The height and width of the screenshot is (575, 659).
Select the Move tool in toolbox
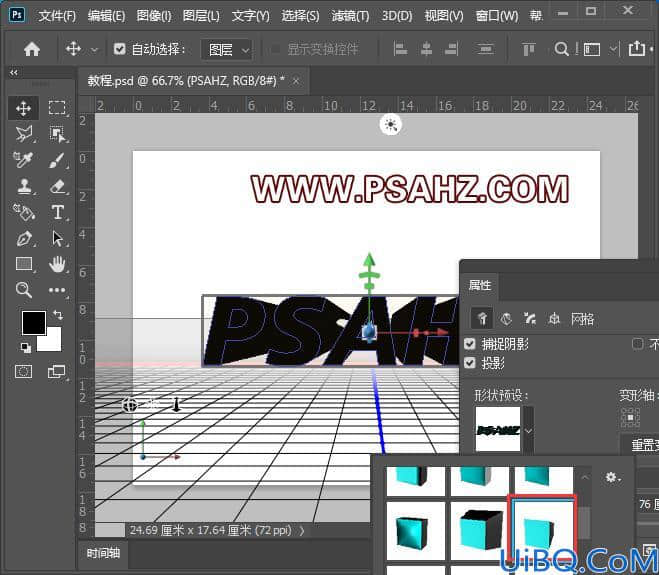pyautogui.click(x=24, y=108)
